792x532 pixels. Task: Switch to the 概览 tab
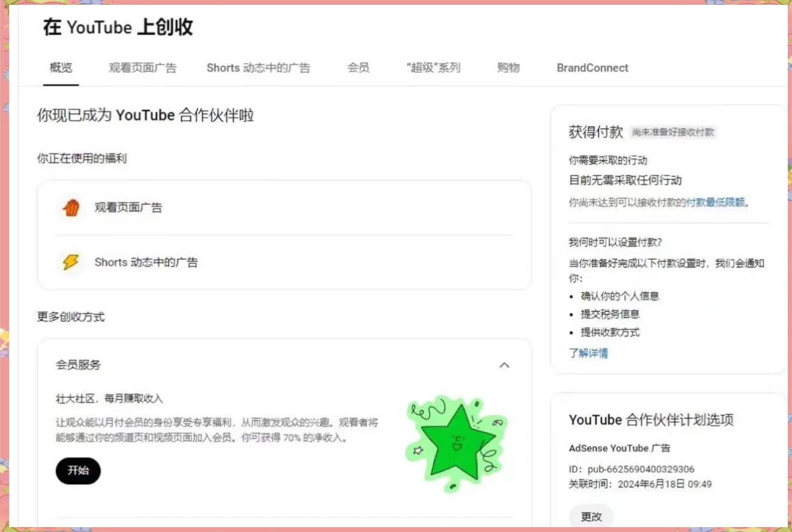pyautogui.click(x=61, y=68)
